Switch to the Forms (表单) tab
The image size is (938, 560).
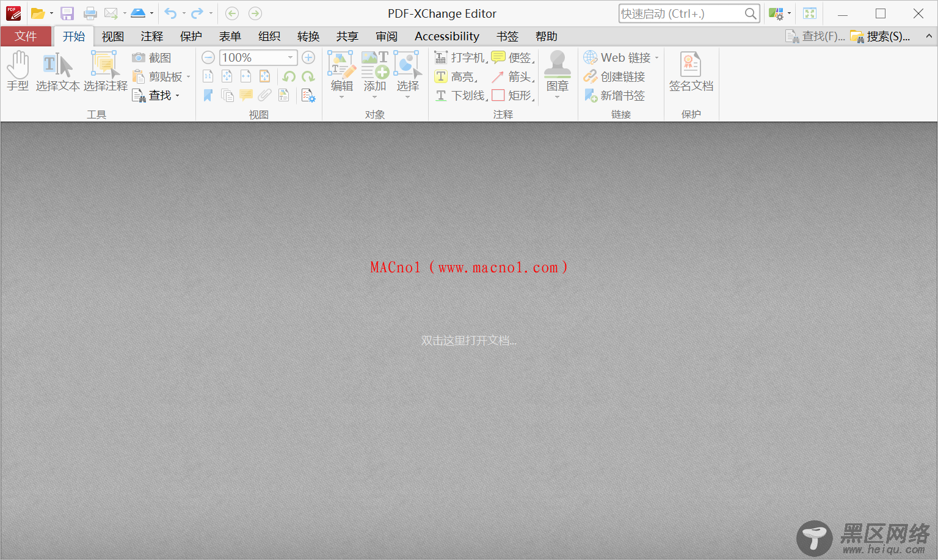230,37
